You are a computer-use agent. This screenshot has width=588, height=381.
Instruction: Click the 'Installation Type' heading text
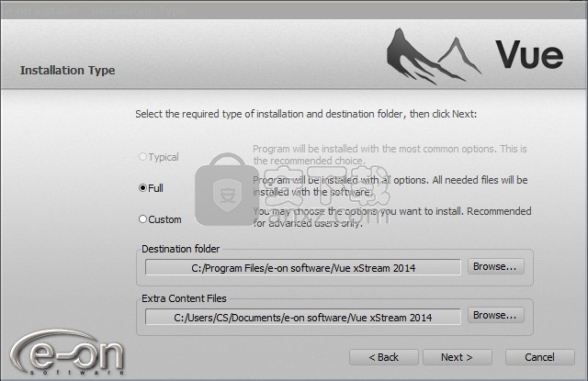click(x=67, y=70)
